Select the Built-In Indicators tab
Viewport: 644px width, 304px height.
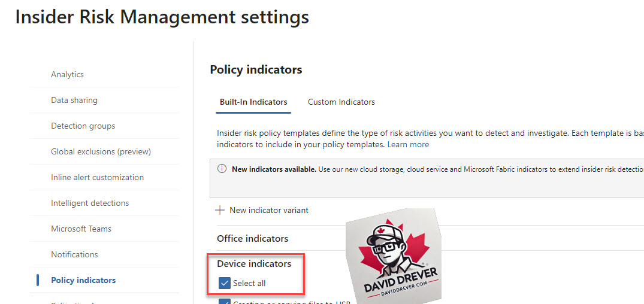(253, 102)
